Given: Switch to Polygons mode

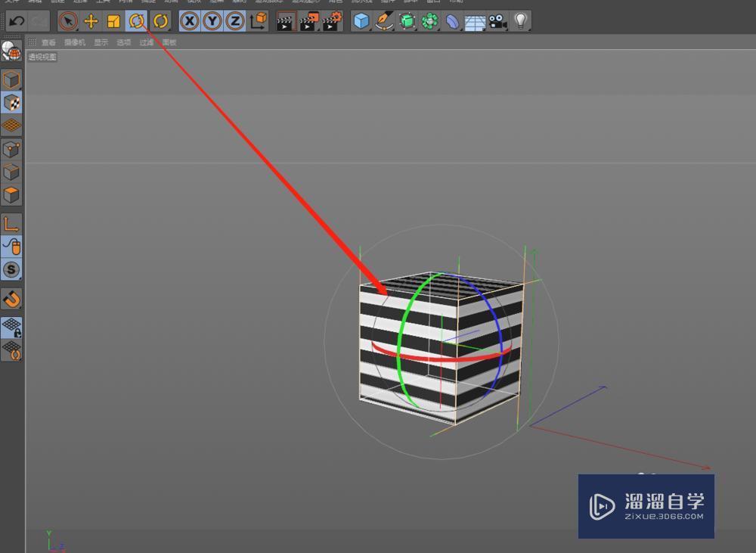Looking at the screenshot, I should pyautogui.click(x=11, y=195).
